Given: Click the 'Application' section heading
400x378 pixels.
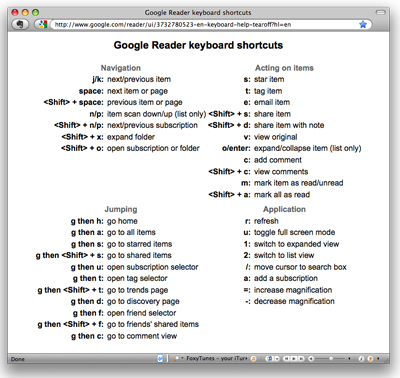Looking at the screenshot, I should 284,209.
